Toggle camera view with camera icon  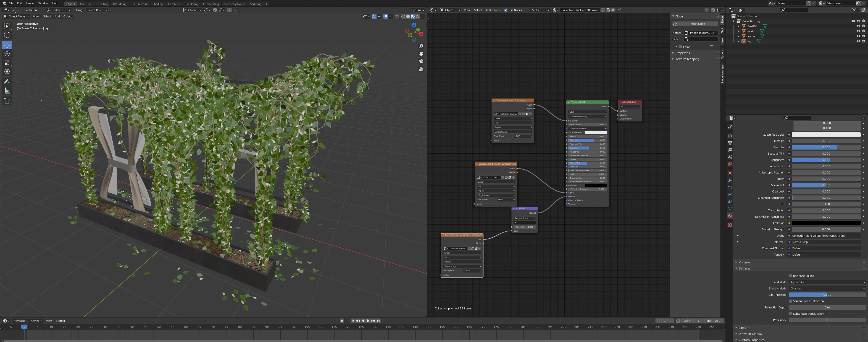421,61
